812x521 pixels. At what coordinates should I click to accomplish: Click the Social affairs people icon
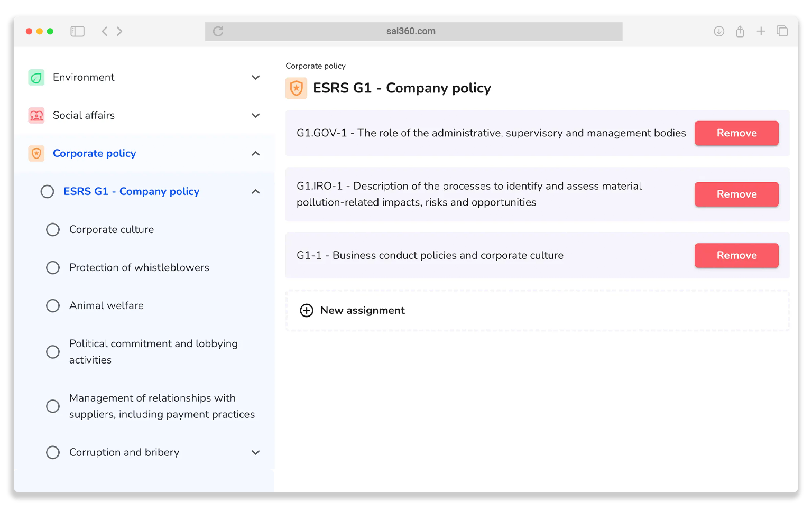click(36, 116)
